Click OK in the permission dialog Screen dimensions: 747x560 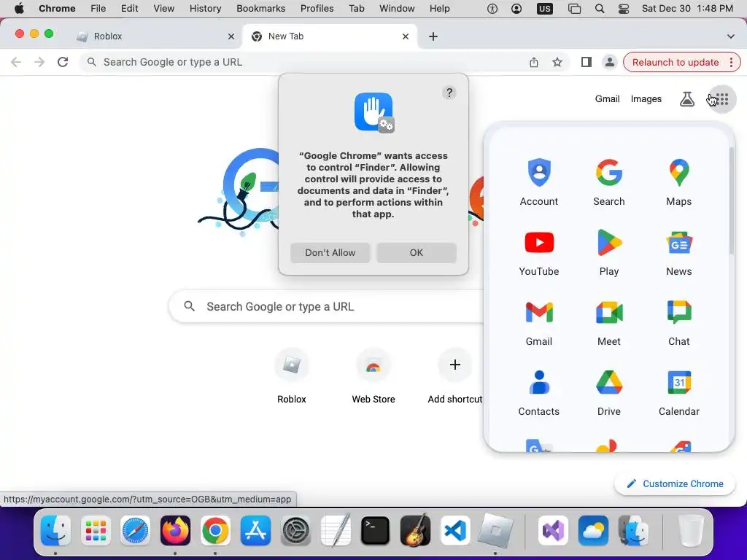coord(417,253)
